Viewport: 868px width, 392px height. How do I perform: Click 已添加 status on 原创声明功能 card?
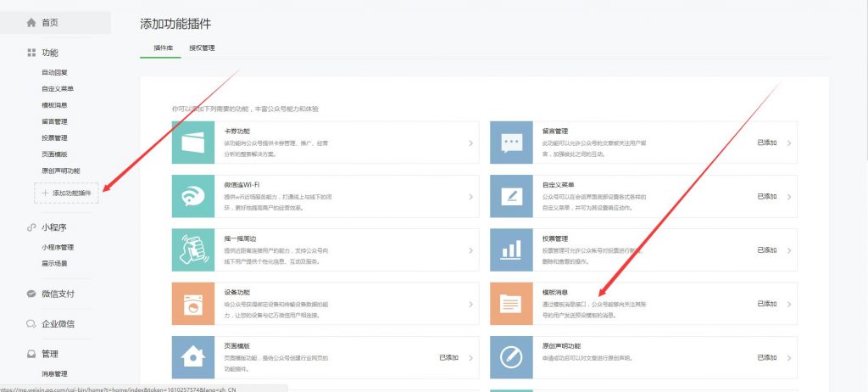[x=766, y=357]
